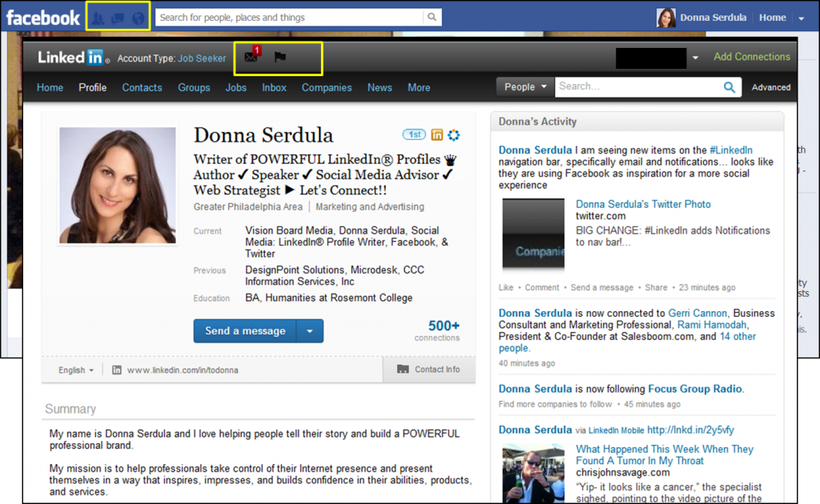Viewport: 820px width, 504px height.
Task: Open Donna Serdula's Facebook profile picture
Action: click(x=665, y=18)
